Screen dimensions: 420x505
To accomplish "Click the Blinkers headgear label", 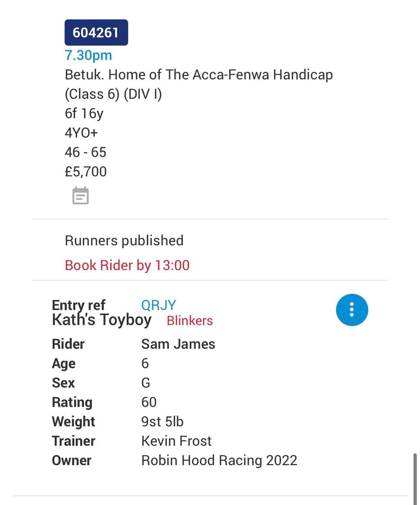I will 190,321.
